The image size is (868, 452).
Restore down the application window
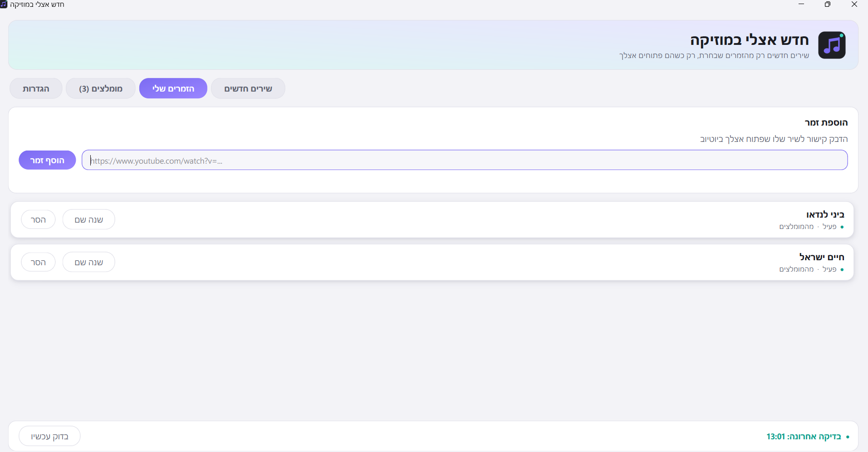pos(828,4)
